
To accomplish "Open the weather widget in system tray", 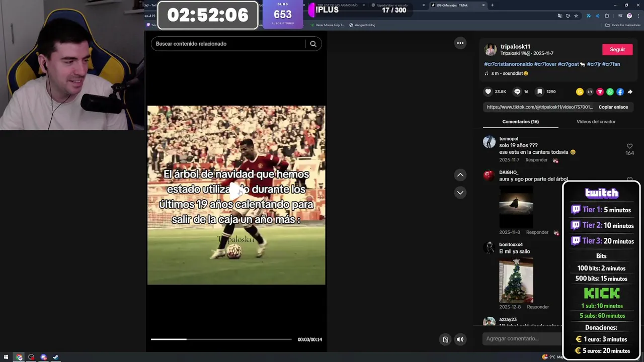I will click(x=552, y=357).
